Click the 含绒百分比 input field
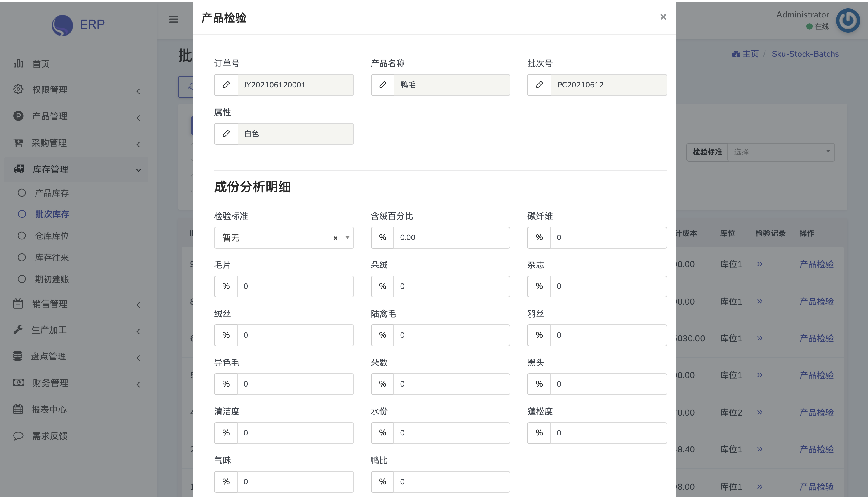868x497 pixels. click(x=451, y=238)
